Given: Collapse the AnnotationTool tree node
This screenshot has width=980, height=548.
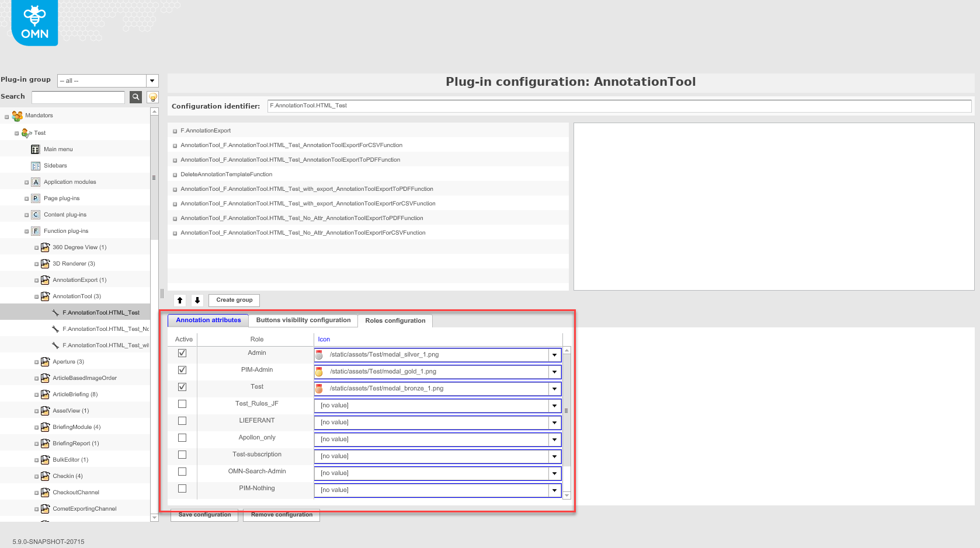Looking at the screenshot, I should click(36, 296).
